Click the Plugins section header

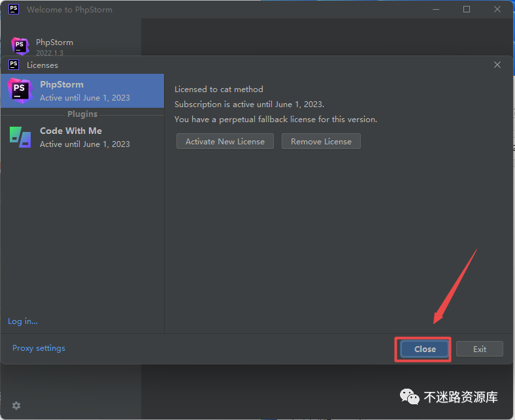pyautogui.click(x=82, y=114)
